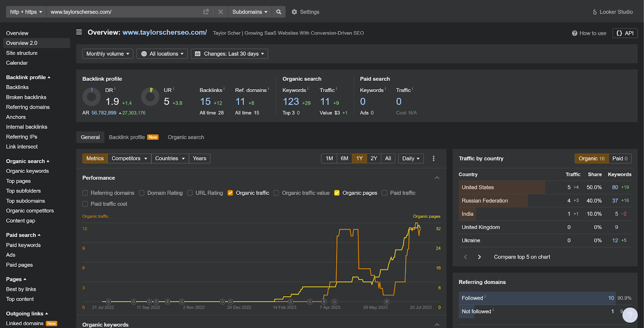This screenshot has width=644, height=328.
Task: Collapse Organic keywords section chevron
Action: pos(437,324)
